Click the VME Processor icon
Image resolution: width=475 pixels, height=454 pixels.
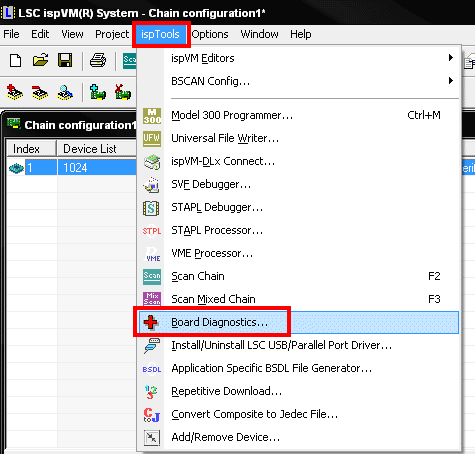point(152,254)
